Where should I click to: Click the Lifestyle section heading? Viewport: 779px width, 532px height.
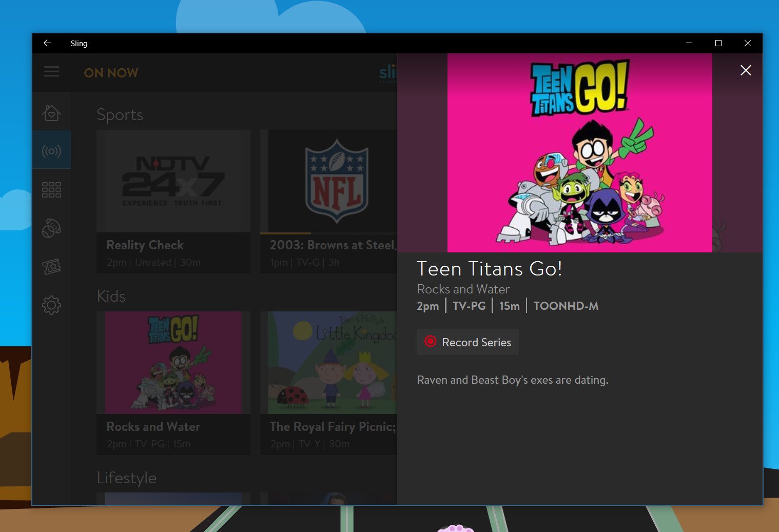pyautogui.click(x=127, y=478)
